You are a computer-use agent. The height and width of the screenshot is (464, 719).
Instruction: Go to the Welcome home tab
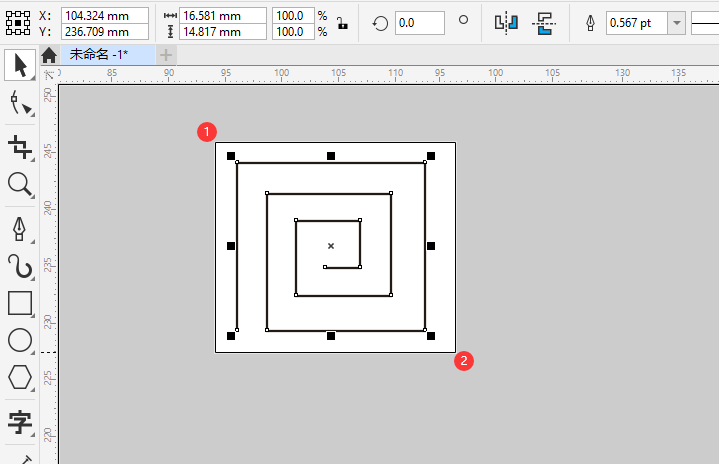coord(49,55)
